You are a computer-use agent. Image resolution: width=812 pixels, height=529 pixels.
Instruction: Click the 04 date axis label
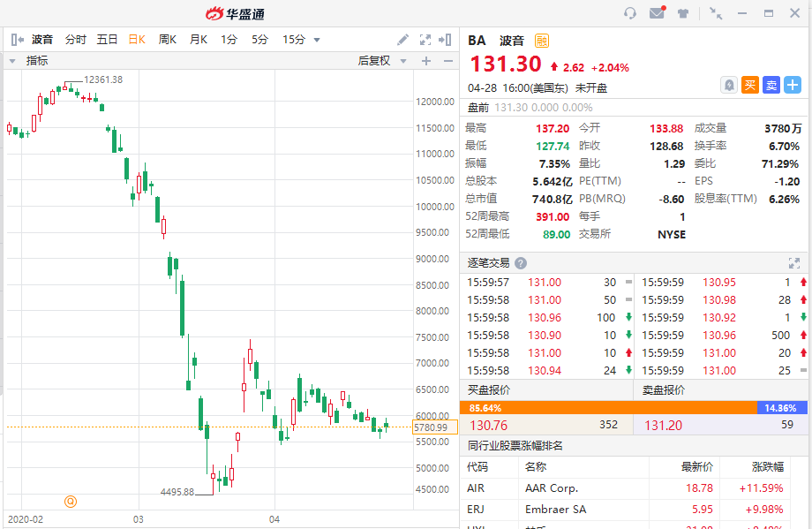tap(274, 519)
